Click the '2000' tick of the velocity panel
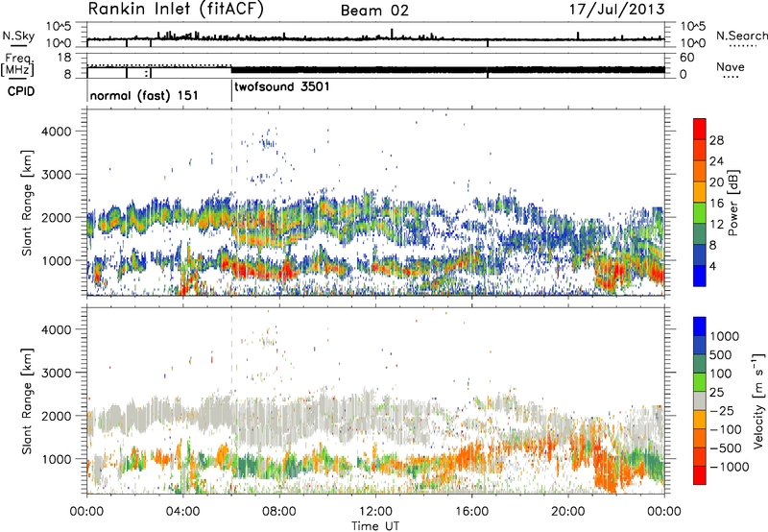This screenshot has width=768, height=532. coord(56,416)
